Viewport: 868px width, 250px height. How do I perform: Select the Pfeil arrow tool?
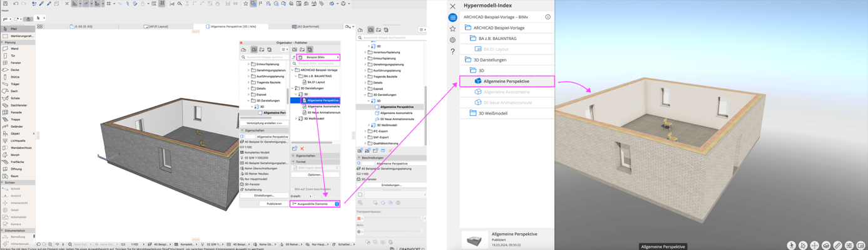[18, 29]
